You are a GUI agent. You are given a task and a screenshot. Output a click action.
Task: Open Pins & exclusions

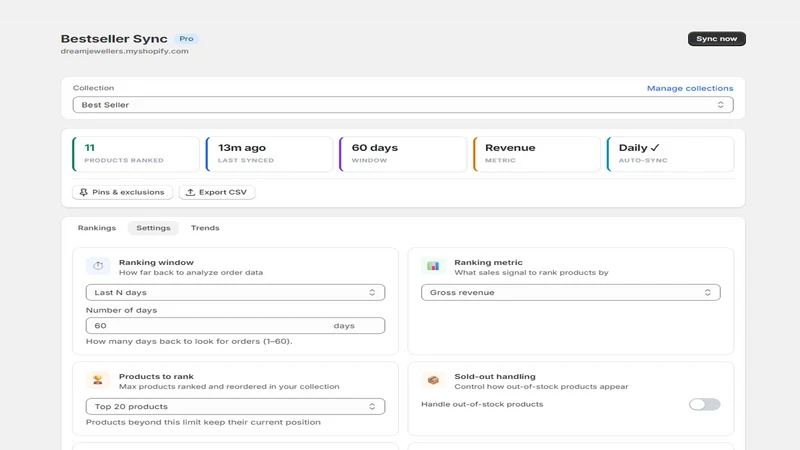click(122, 192)
